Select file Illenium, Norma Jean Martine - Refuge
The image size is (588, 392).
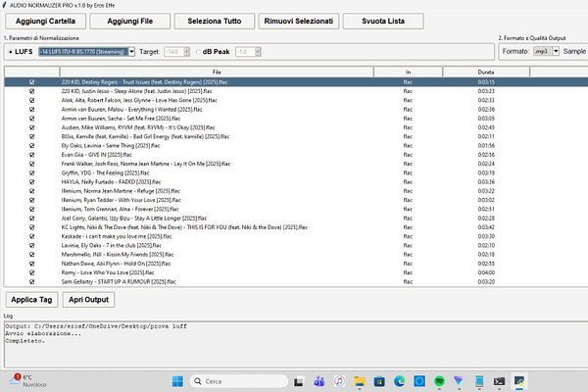point(121,191)
